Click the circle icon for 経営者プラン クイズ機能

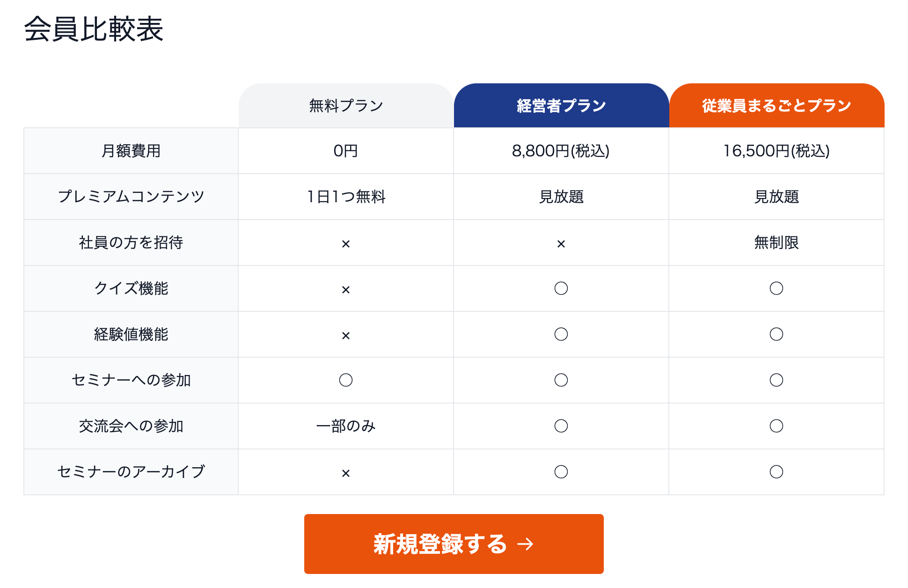pyautogui.click(x=561, y=288)
